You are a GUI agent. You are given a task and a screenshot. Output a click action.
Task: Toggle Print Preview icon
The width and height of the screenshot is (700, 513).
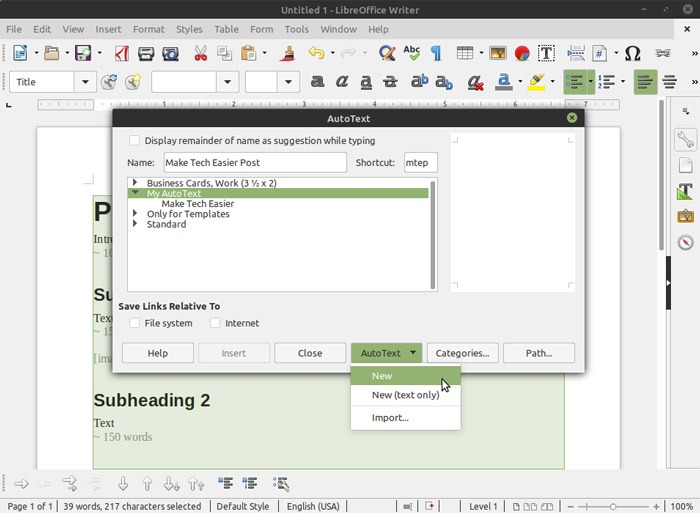(171, 53)
